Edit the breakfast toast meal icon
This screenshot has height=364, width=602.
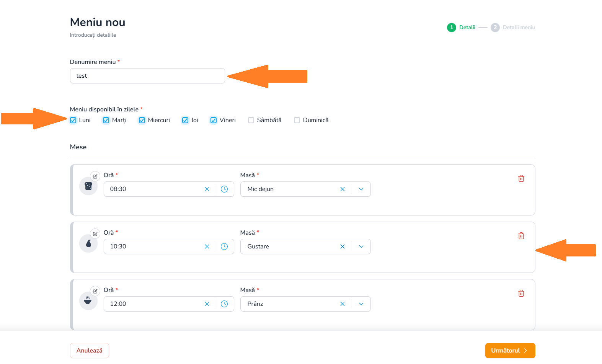[x=95, y=176]
